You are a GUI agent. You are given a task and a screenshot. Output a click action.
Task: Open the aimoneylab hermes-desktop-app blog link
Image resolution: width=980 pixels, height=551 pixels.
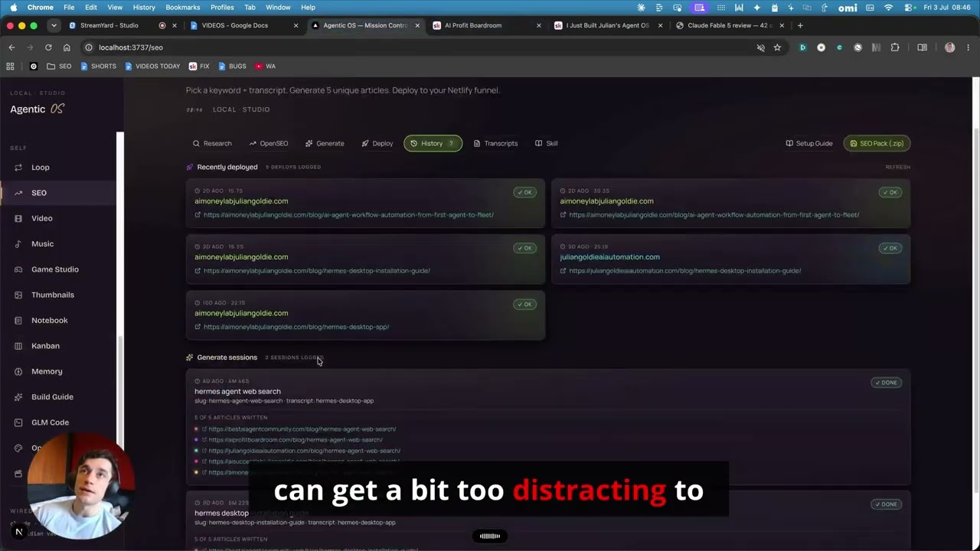pos(296,327)
